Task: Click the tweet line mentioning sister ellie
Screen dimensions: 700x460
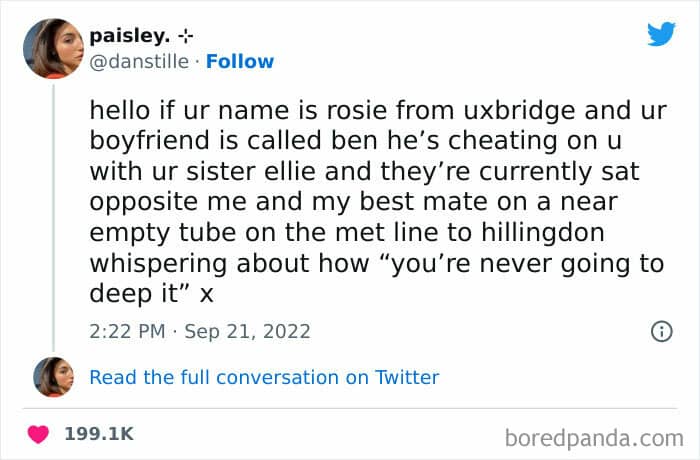Action: coord(364,171)
